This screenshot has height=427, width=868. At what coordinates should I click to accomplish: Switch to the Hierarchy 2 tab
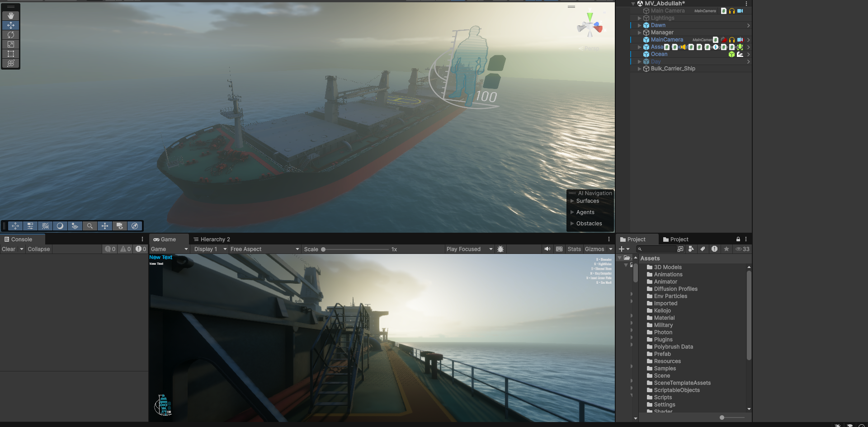click(x=212, y=239)
